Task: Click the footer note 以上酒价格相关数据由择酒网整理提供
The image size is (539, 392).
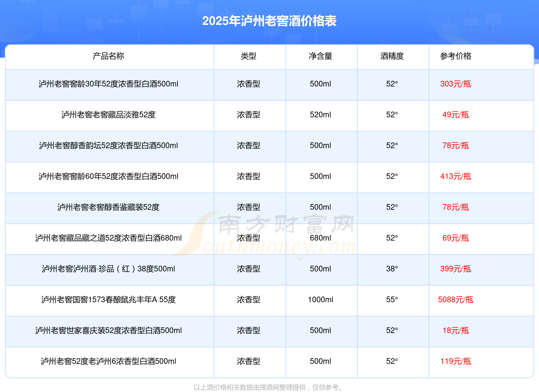Action: tap(250, 388)
